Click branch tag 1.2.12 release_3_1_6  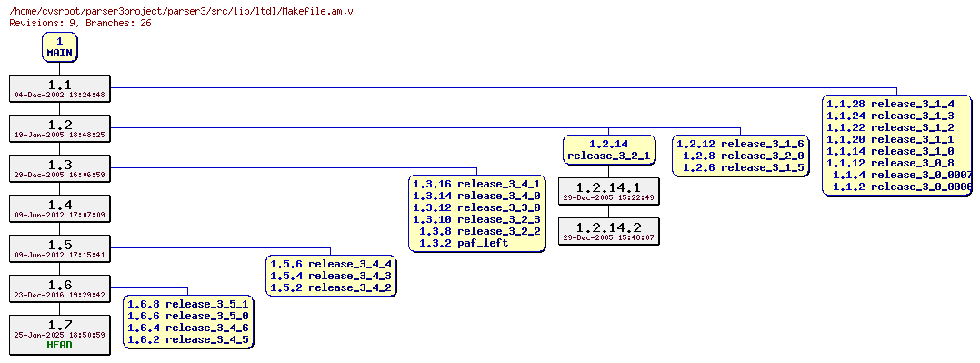[x=740, y=144]
